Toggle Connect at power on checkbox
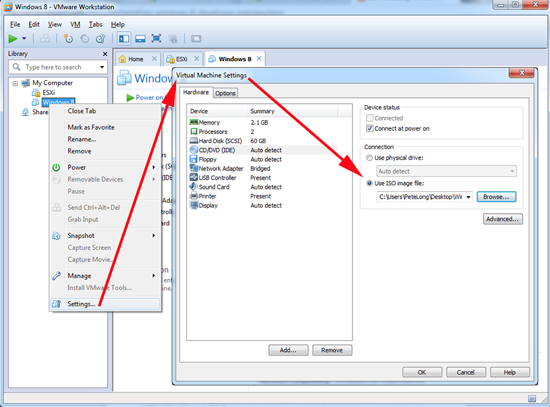The image size is (550, 407). [x=369, y=128]
